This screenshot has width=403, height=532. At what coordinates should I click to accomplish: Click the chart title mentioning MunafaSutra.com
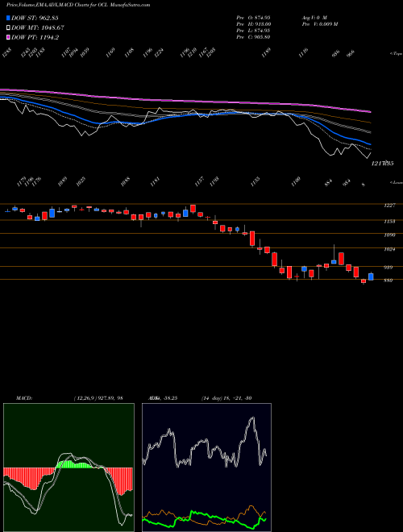78,5
